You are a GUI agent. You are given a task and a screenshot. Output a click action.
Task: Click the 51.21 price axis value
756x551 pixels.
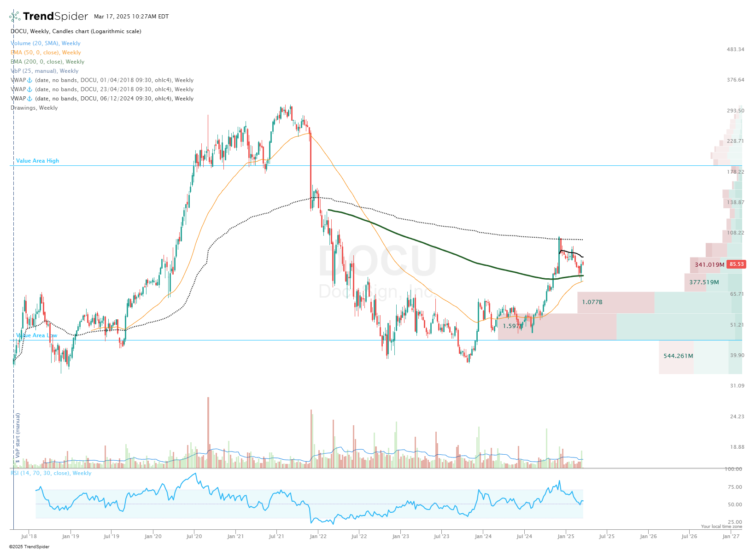pos(737,325)
